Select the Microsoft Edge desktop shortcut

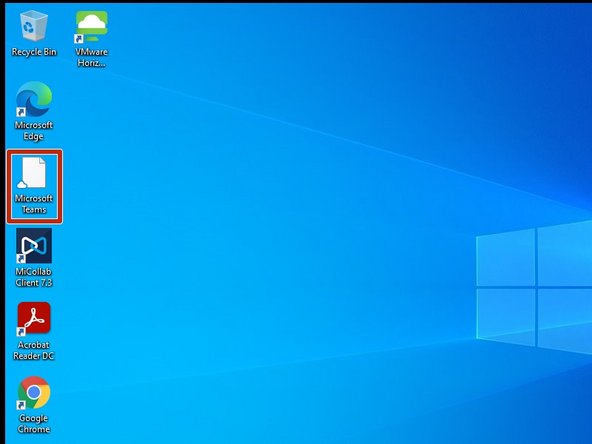[x=34, y=99]
